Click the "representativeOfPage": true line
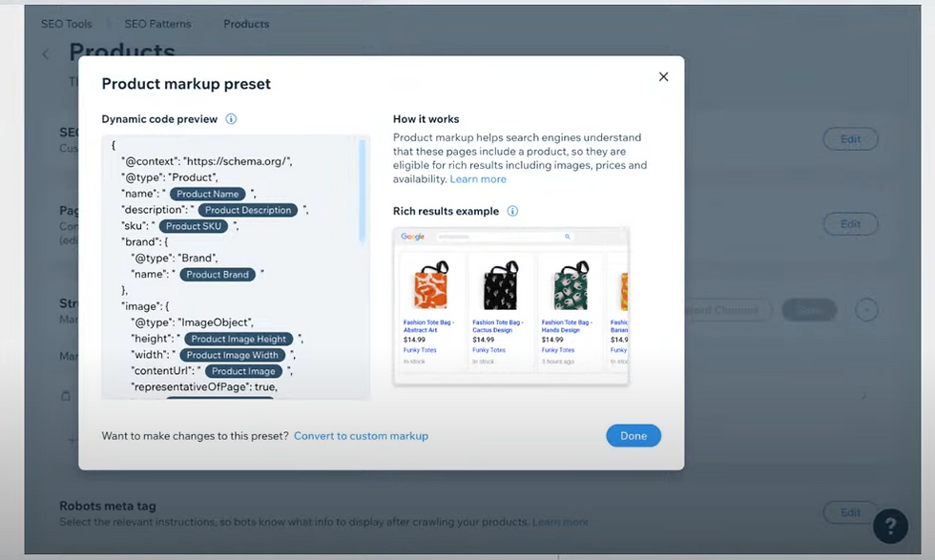Screen dimensions: 935x560 click(x=204, y=387)
